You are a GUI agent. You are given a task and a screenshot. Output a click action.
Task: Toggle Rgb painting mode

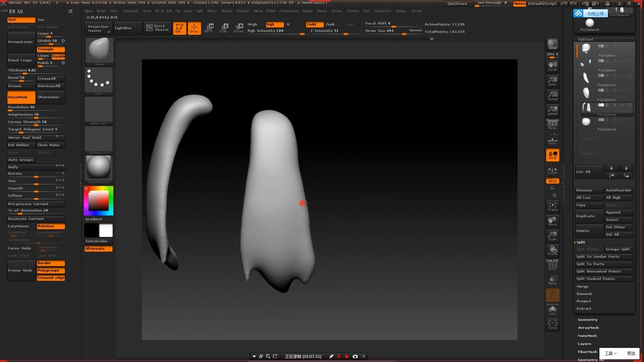274,24
